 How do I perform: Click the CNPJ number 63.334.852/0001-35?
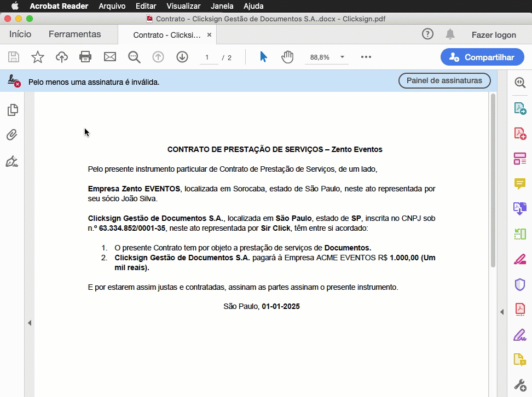pos(132,228)
